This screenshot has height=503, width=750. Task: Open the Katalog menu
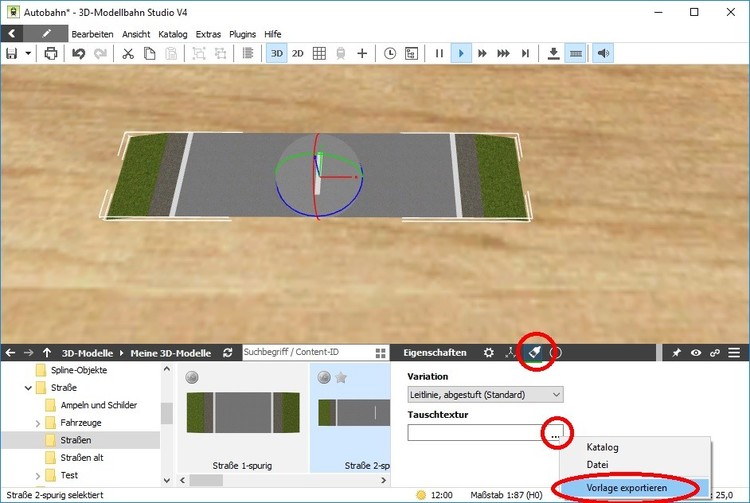173,34
